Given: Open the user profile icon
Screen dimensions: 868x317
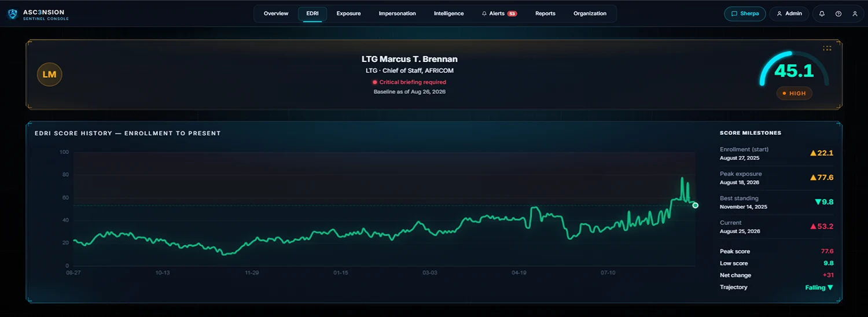Looking at the screenshot, I should coord(855,14).
